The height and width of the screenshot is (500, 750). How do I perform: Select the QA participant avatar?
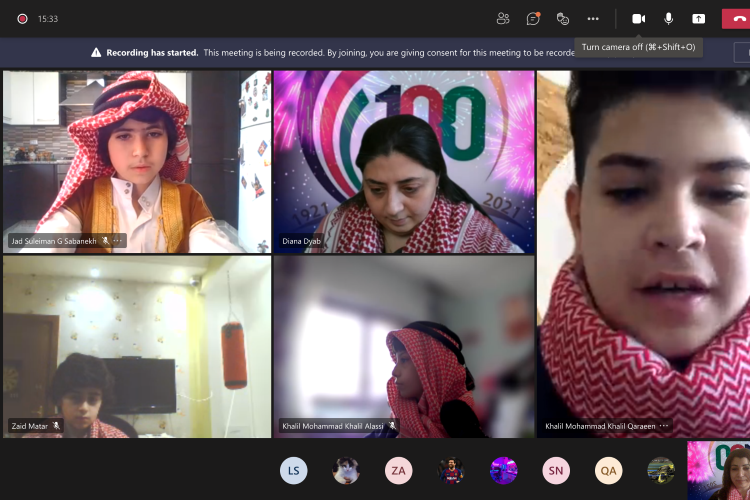[608, 470]
